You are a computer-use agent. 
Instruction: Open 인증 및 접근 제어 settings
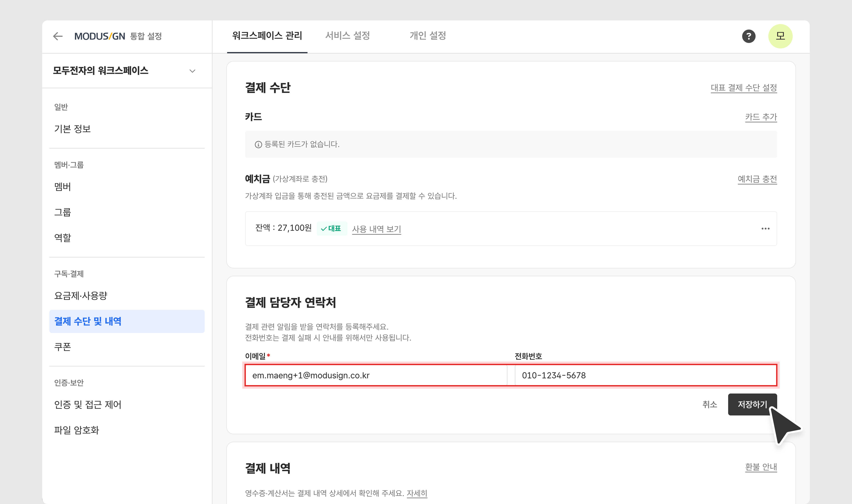tap(88, 404)
